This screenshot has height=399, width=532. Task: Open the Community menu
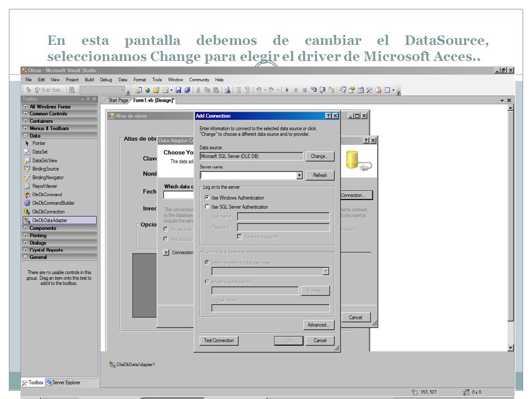click(199, 80)
